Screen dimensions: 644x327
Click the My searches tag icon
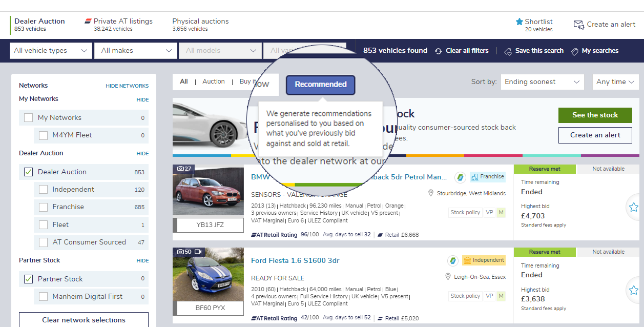(x=575, y=51)
